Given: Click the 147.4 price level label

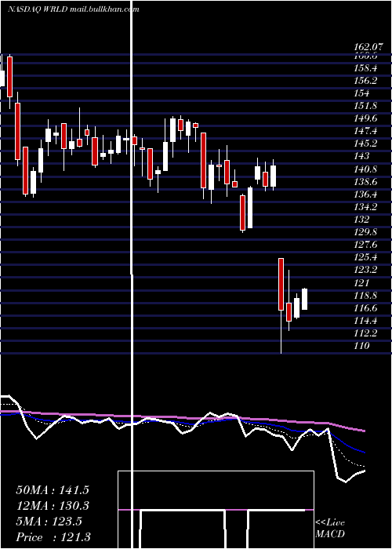Looking at the screenshot, I should point(367,131).
